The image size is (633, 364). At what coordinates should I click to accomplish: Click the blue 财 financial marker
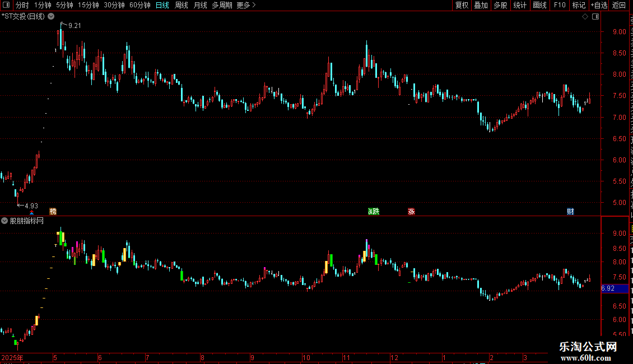[570, 212]
